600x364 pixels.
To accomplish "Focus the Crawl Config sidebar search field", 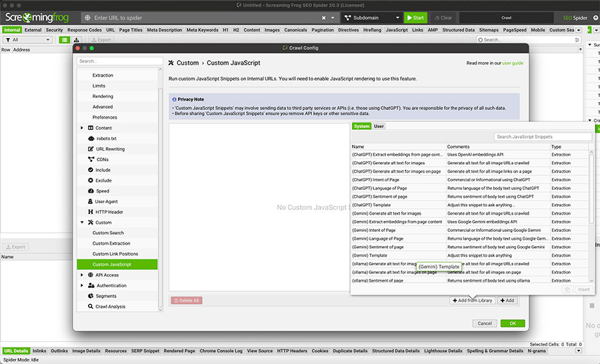I will [x=120, y=61].
